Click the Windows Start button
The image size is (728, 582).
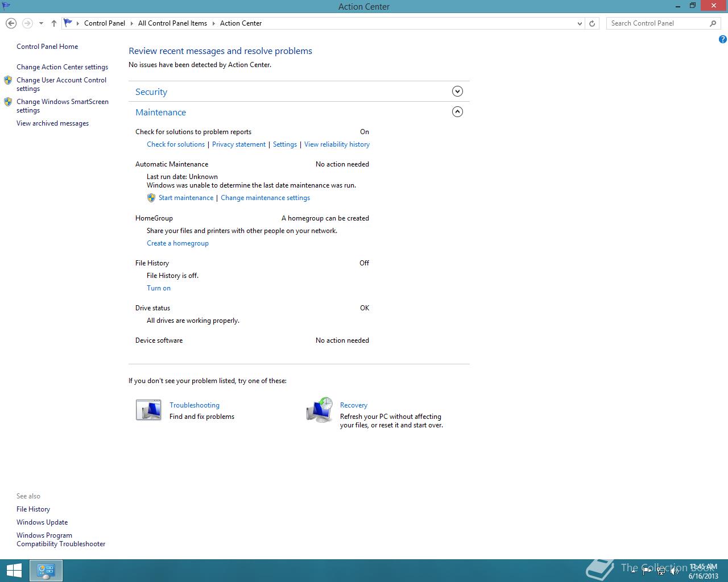(14, 571)
